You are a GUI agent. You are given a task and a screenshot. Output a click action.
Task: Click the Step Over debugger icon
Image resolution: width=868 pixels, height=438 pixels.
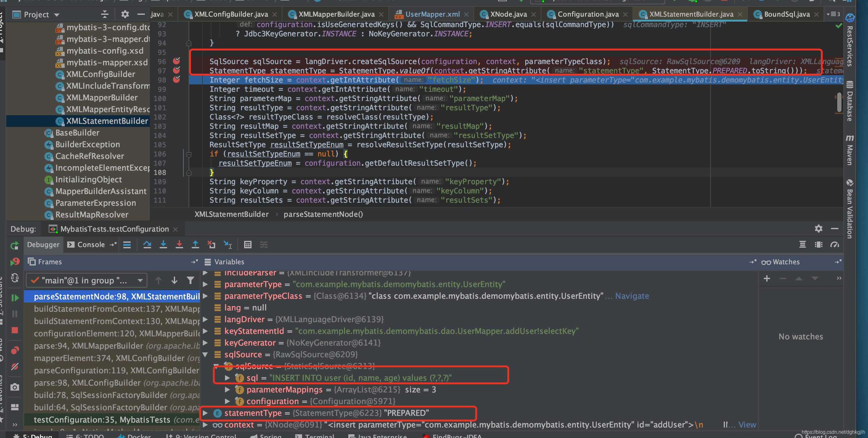147,245
